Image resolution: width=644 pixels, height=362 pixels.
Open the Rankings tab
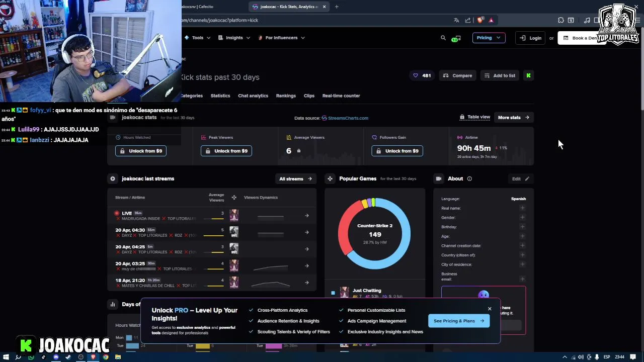pyautogui.click(x=286, y=96)
